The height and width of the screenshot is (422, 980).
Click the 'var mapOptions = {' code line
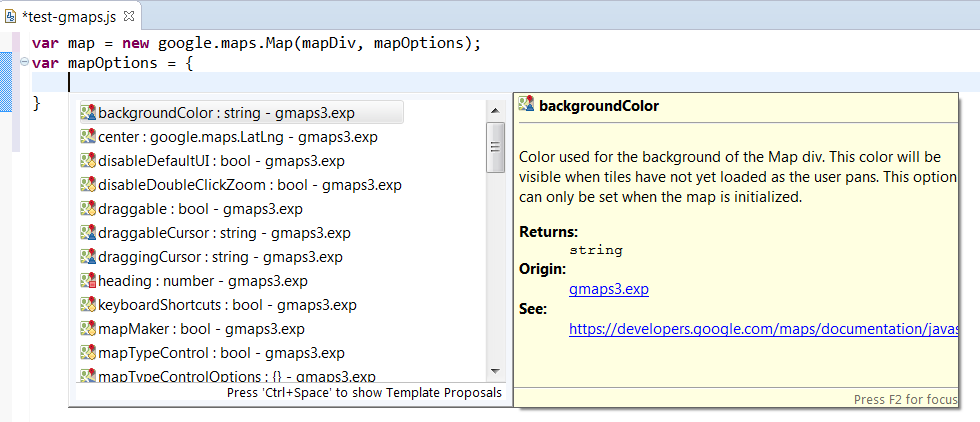pyautogui.click(x=112, y=63)
